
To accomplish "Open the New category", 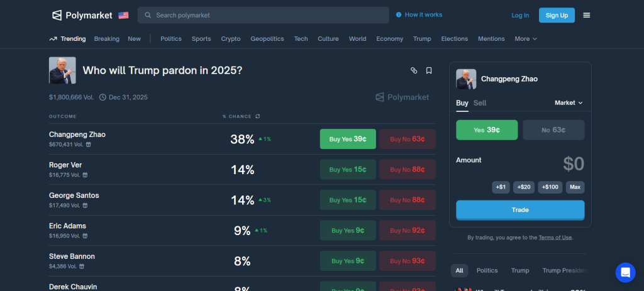I will point(135,38).
